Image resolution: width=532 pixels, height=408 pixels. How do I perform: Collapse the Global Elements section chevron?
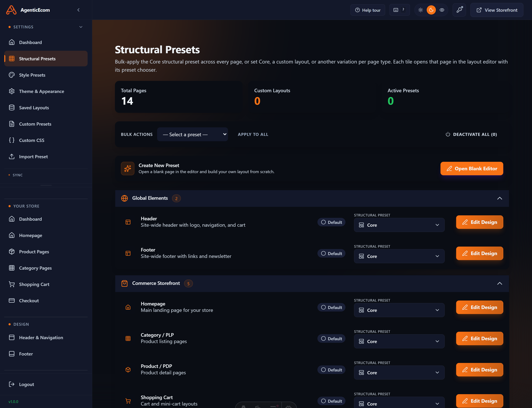[500, 198]
